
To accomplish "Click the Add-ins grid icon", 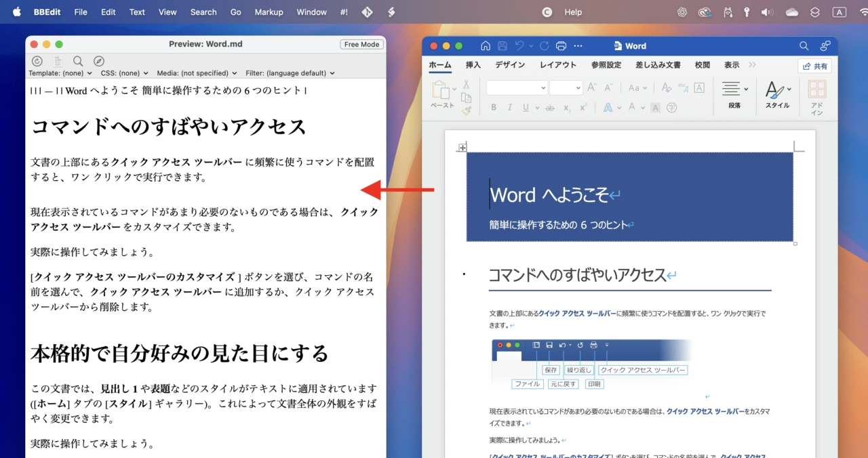I will point(817,90).
